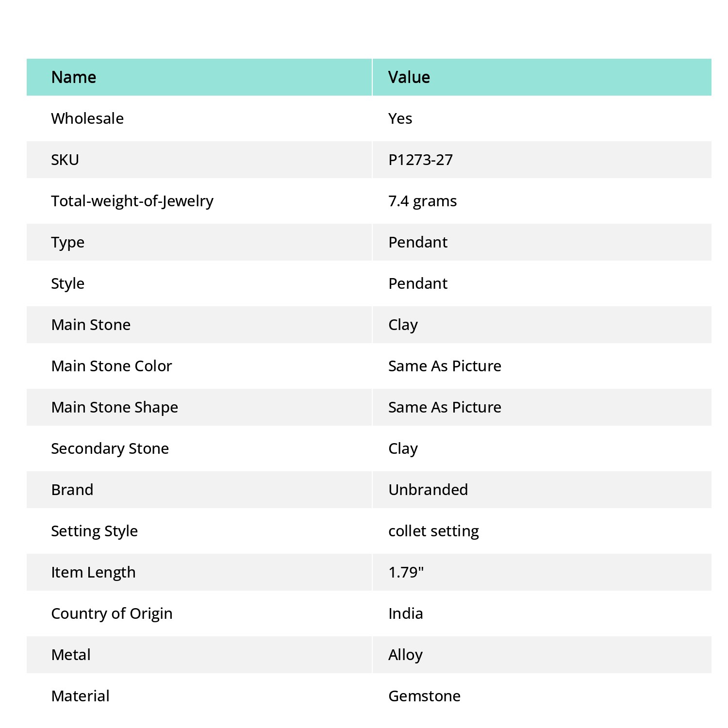Click the Style row's Pendant value

click(418, 283)
